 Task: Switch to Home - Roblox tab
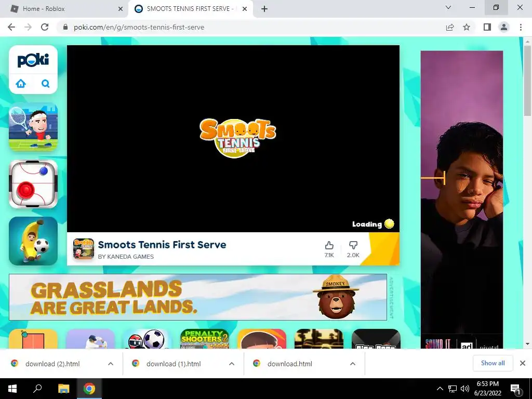(x=64, y=9)
